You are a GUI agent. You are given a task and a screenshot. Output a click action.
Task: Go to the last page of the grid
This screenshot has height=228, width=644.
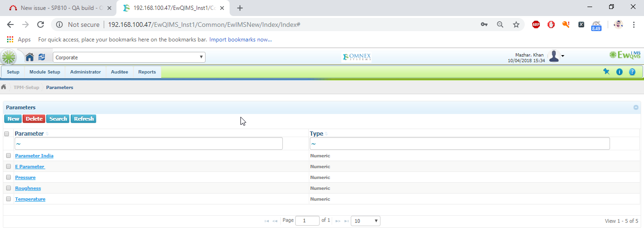[347, 220]
